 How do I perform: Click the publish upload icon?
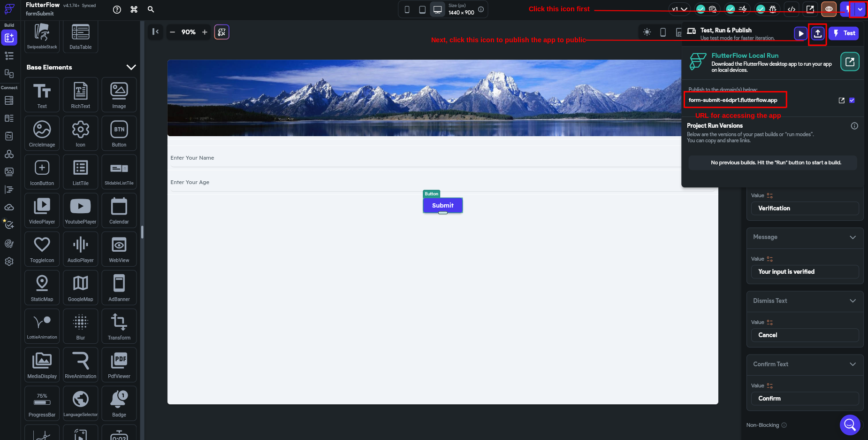[817, 33]
